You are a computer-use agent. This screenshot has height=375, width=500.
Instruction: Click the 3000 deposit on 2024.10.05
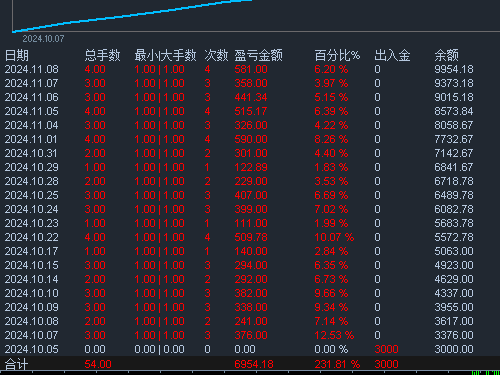pos(386,349)
